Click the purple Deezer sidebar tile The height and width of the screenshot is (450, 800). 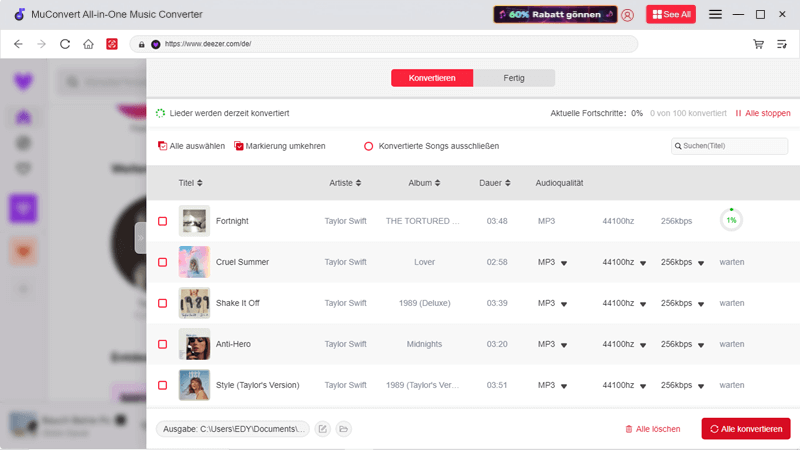tap(23, 208)
